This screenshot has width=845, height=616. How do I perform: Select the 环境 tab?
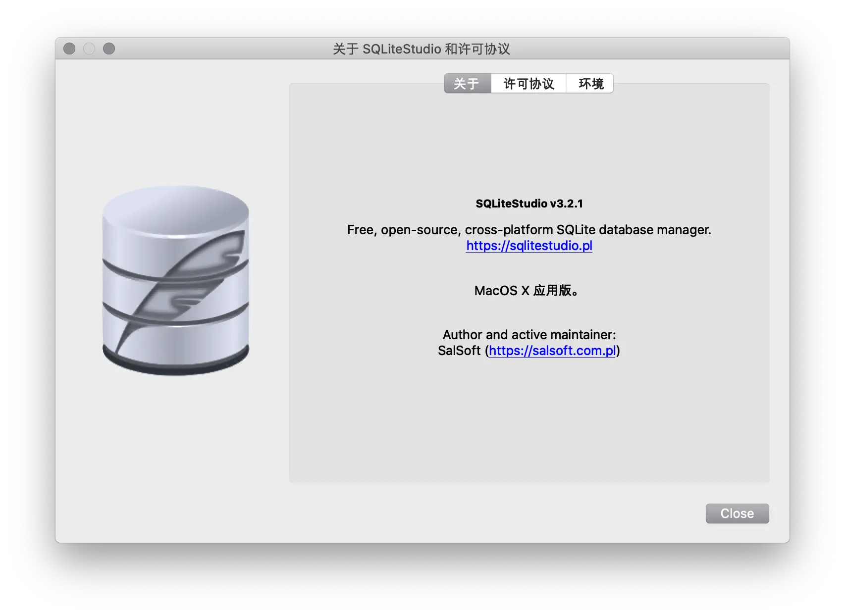[590, 84]
